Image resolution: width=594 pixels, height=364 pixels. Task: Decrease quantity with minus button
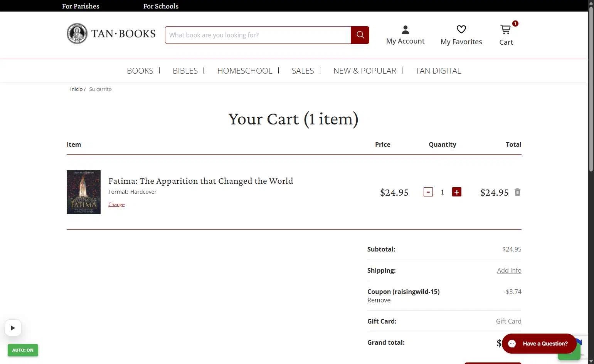428,192
